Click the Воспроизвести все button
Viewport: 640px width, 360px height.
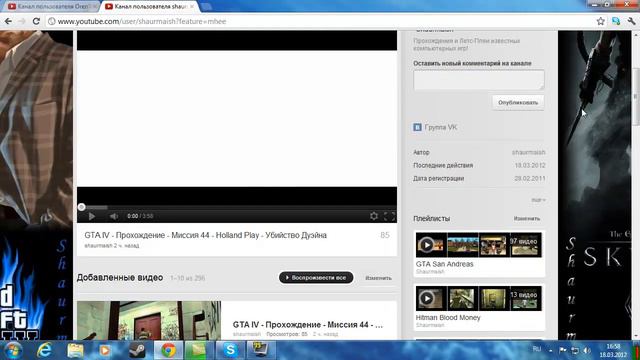point(316,278)
